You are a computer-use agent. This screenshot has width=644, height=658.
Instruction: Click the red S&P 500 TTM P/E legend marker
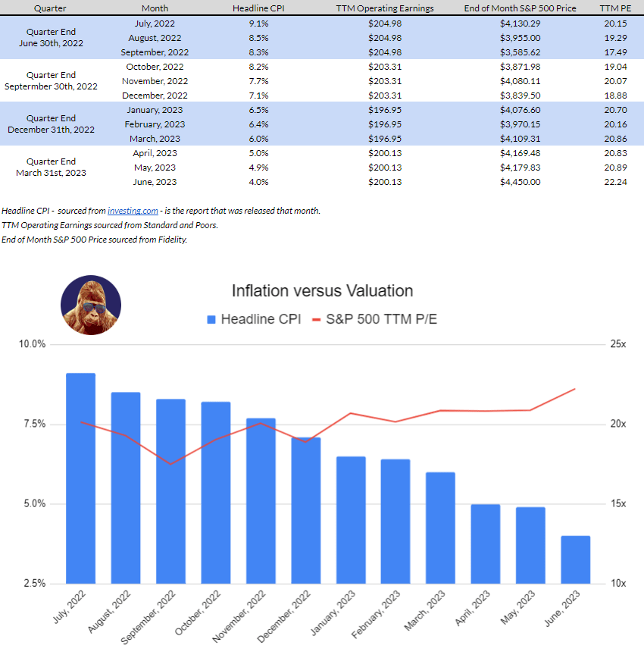pos(316,319)
